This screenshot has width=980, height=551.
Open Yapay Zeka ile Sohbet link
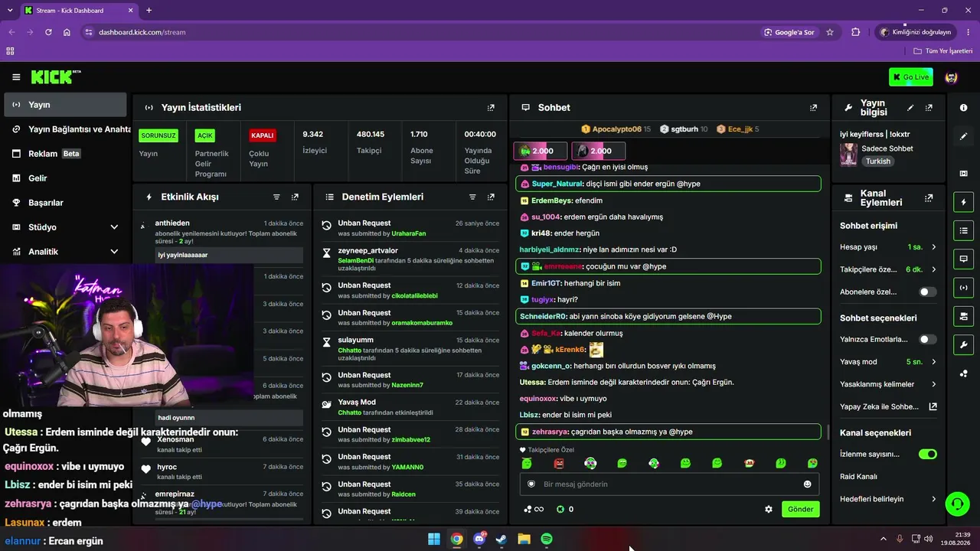click(889, 407)
